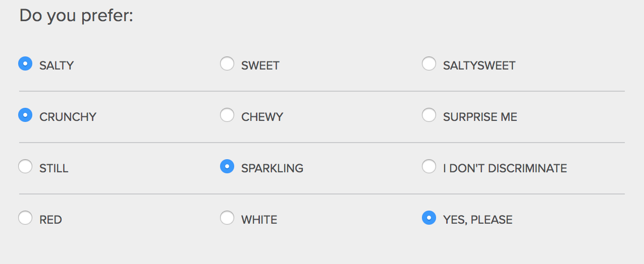Select the SPARKLING radio button
Screen dimensions: 644x264
227,166
